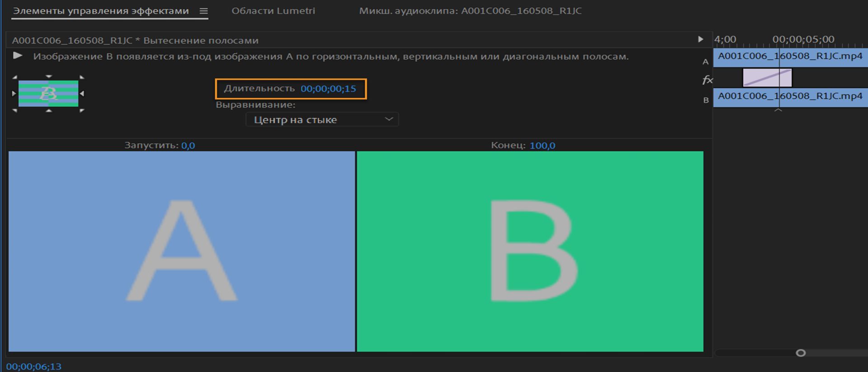
Task: Select the northwest corner edge selector
Action: pos(15,77)
